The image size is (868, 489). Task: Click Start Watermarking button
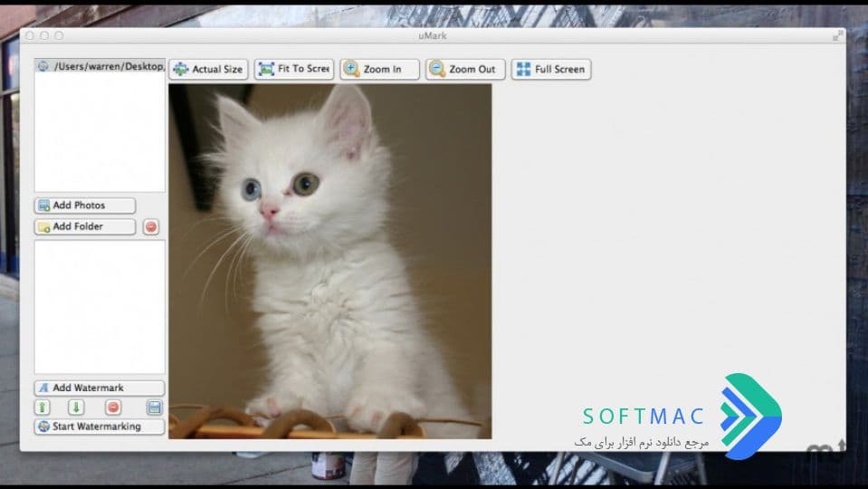(x=100, y=427)
